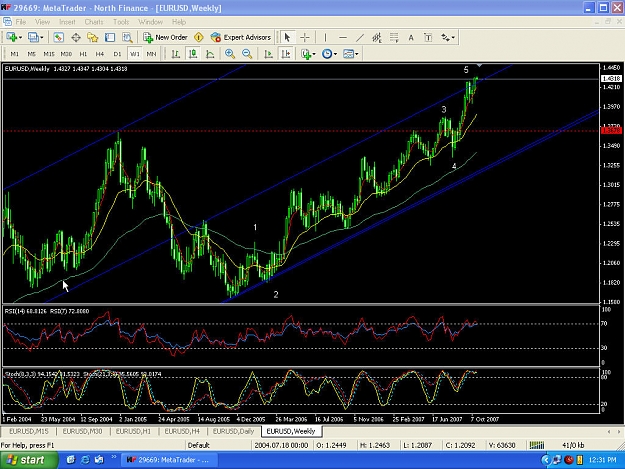The image size is (625, 469).
Task: Click the connection status bars indicator
Action: pyautogui.click(x=537, y=445)
